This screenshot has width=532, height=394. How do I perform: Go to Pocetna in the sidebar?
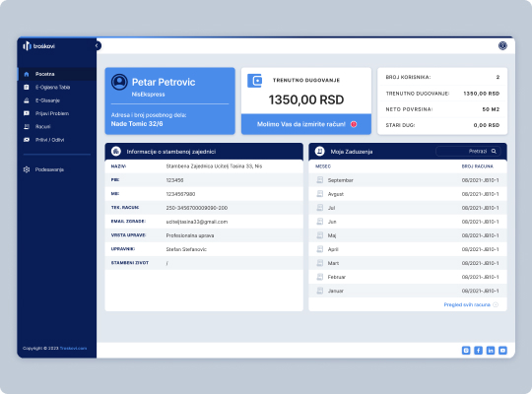[x=57, y=74]
